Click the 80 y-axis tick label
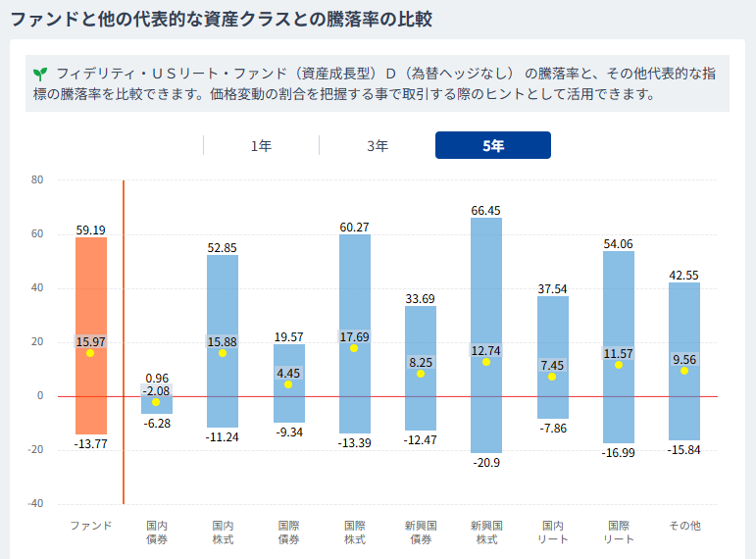Viewport: 756px width, 559px height. click(x=37, y=179)
